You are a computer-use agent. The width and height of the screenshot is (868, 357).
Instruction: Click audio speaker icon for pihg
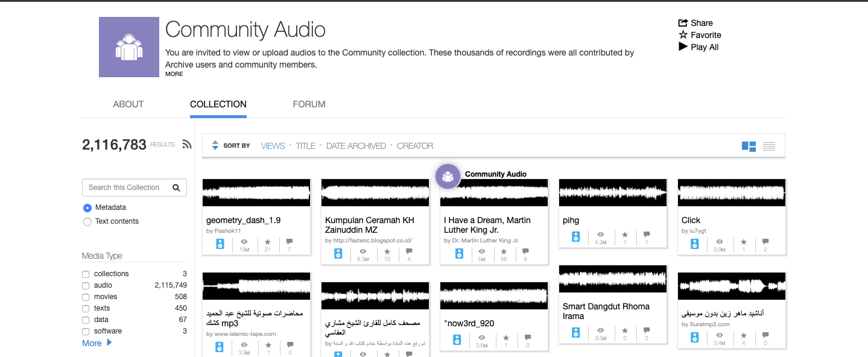[x=576, y=237]
